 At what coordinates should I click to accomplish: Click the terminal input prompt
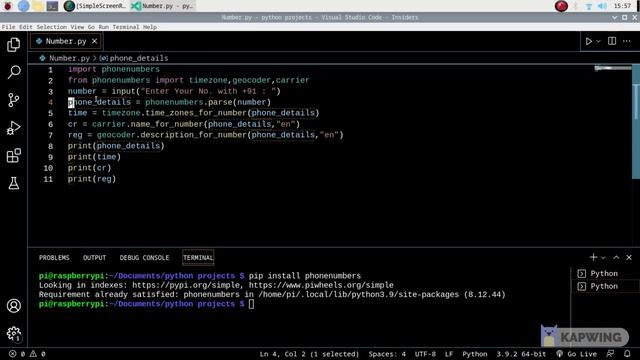[x=251, y=304]
